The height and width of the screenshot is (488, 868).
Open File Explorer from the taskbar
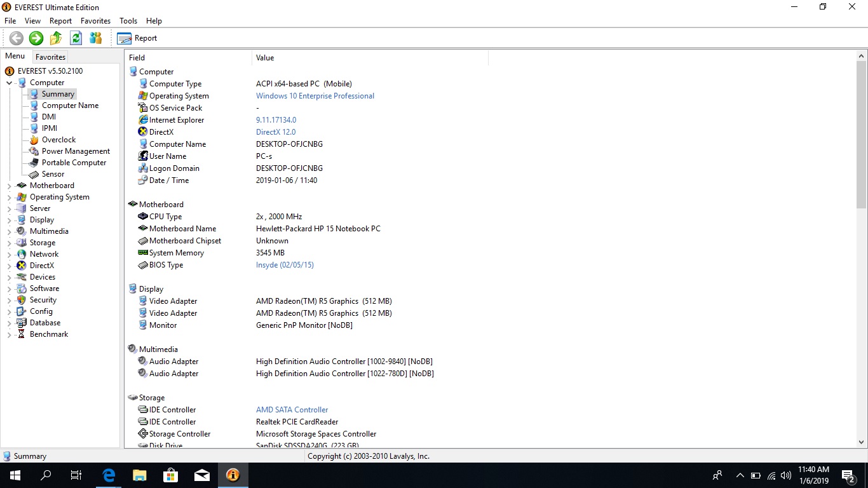click(x=139, y=475)
